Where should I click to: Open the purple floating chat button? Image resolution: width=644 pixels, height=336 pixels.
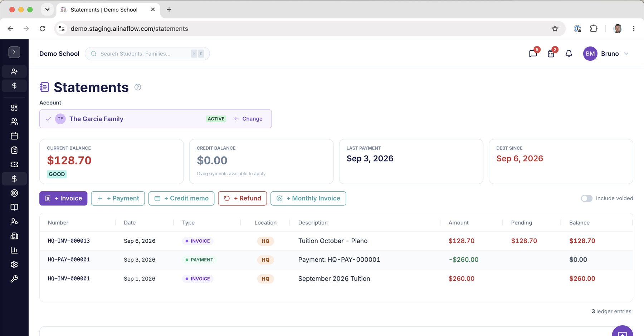(x=623, y=332)
